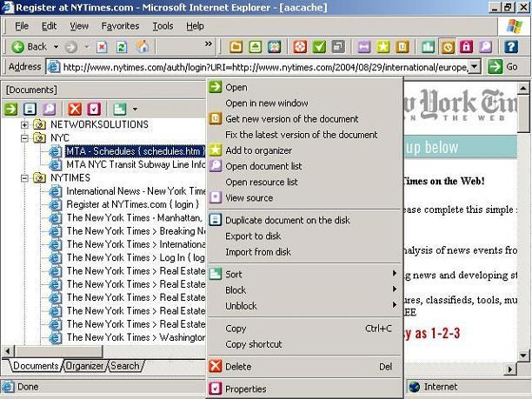The width and height of the screenshot is (532, 399).
Task: Choose Copy shortcut in context menu
Action: [303, 344]
